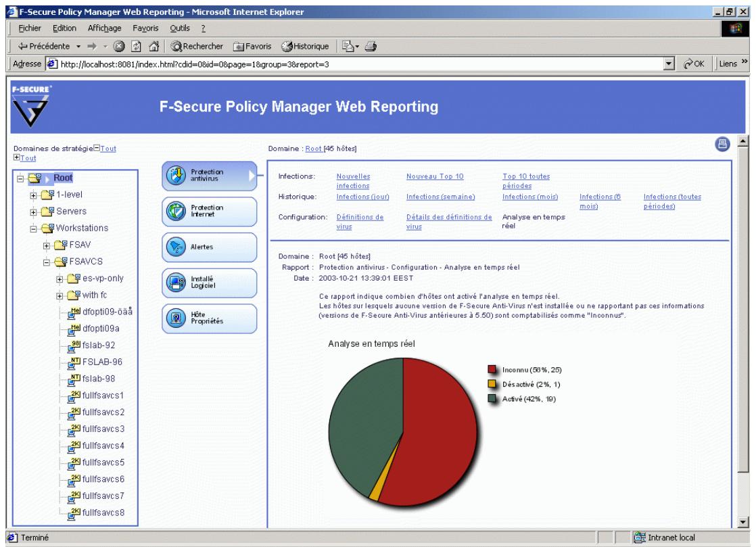Open the Détails des définitions de virus link
The width and height of the screenshot is (756, 547).
click(x=450, y=222)
